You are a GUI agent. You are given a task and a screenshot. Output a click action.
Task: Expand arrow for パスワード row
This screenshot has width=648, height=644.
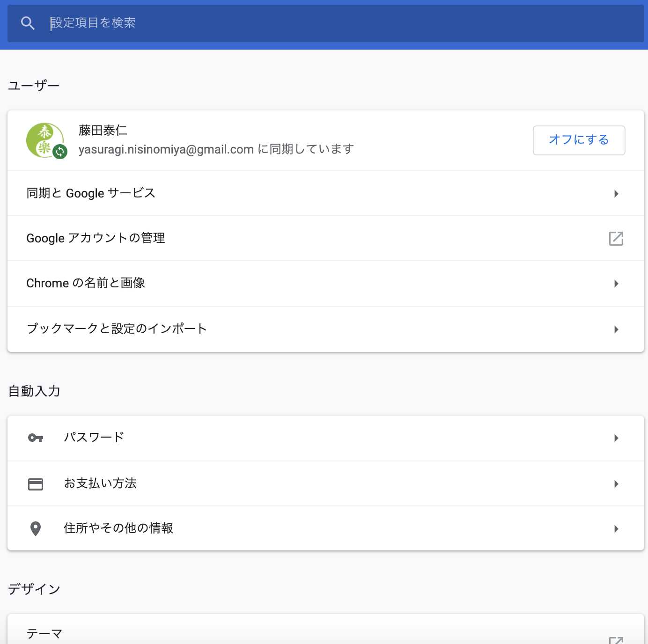tap(616, 438)
